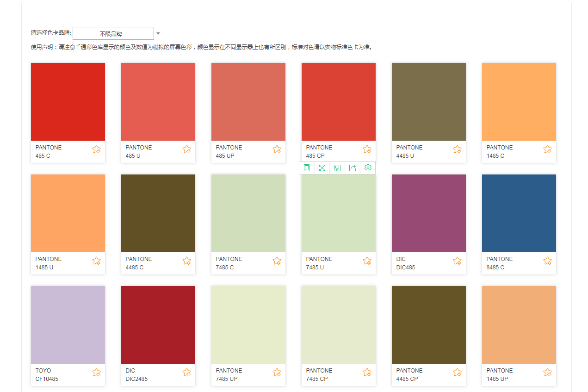Click the star icon on PANTONE 1485 C

[x=547, y=149]
